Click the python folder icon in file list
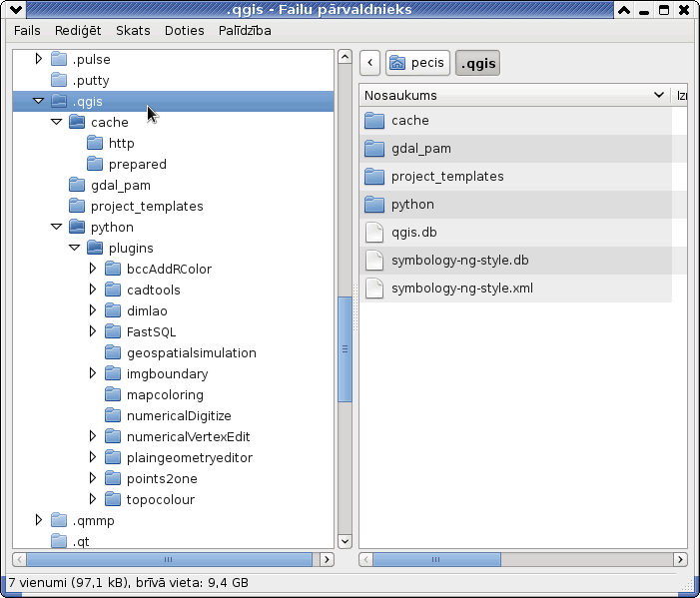The width and height of the screenshot is (700, 598). pyautogui.click(x=374, y=205)
